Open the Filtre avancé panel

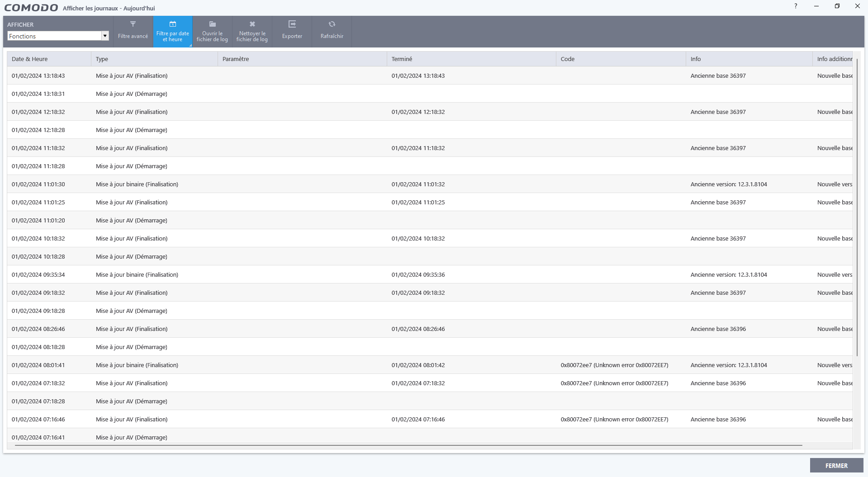point(132,31)
